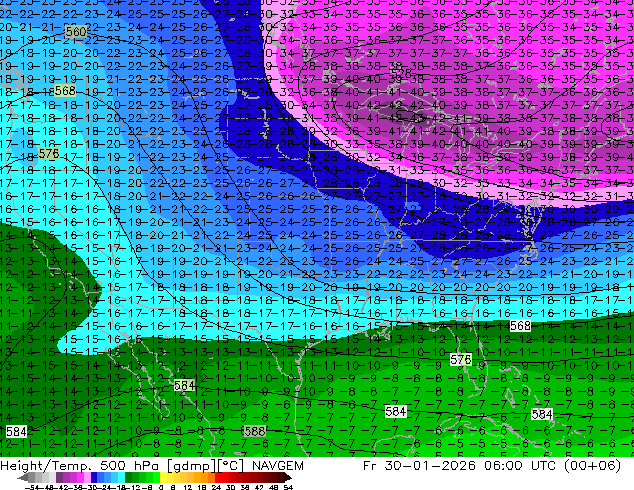Click the "[gdmp]" unit text
Image resolution: width=634 pixels, height=490 pixels.
(190, 466)
